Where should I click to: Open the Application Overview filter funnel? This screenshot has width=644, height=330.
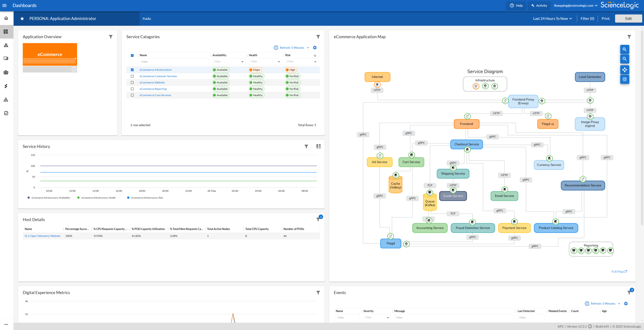pos(111,37)
